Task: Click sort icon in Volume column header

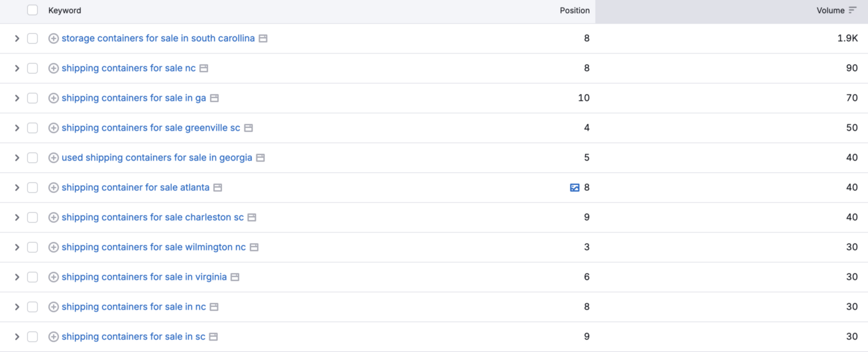Action: pyautogui.click(x=852, y=11)
